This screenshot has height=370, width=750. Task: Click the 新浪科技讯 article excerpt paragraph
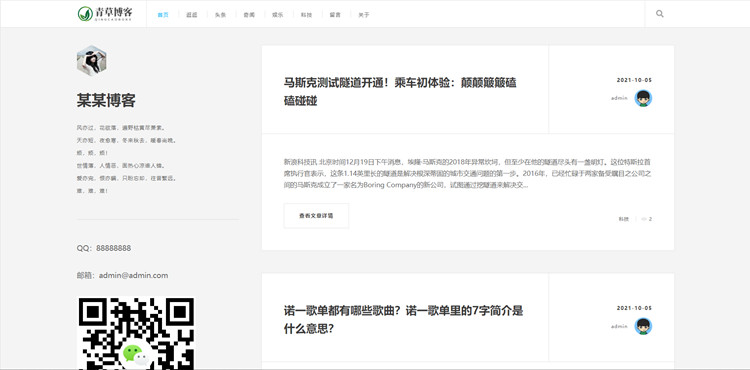(x=467, y=174)
